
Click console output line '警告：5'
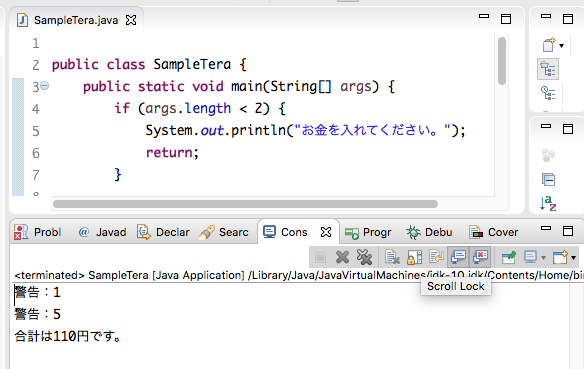(x=37, y=314)
